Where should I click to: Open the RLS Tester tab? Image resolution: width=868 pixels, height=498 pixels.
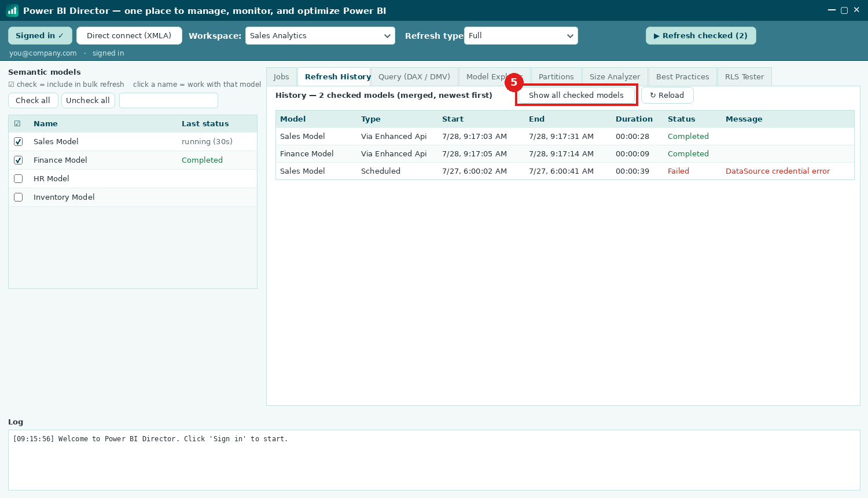744,76
